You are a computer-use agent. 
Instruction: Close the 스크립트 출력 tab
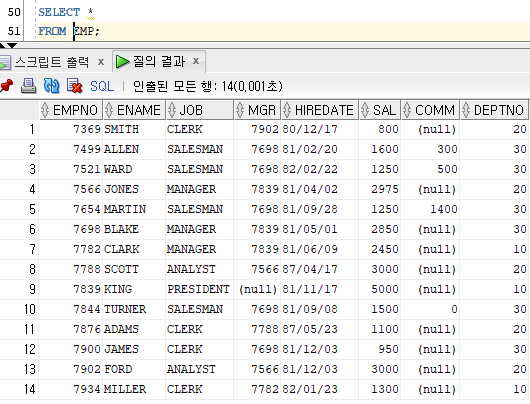pos(101,62)
